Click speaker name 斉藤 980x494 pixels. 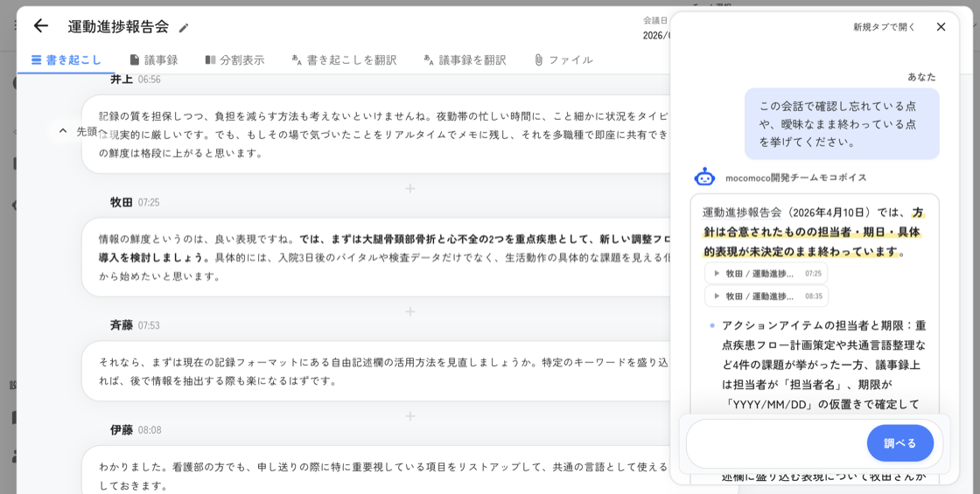click(x=122, y=325)
